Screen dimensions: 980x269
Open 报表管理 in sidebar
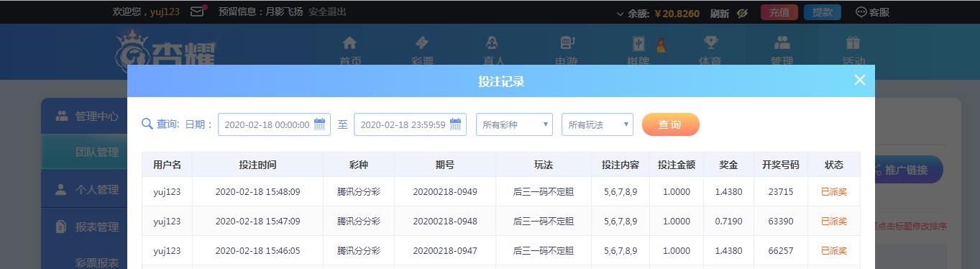[84, 227]
